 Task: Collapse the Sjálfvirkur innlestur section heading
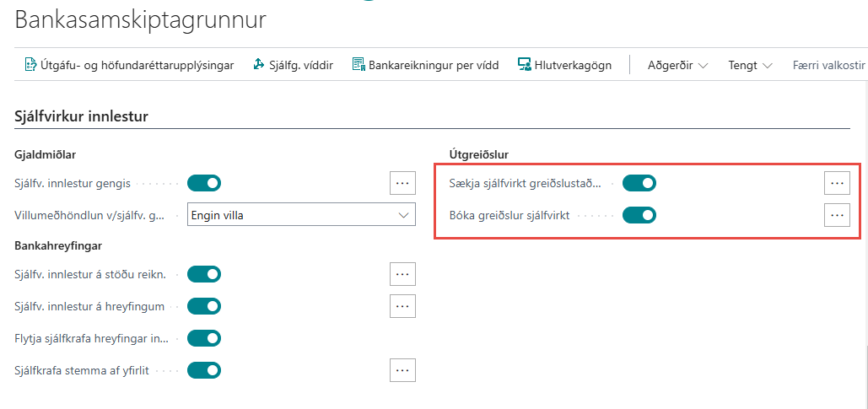pos(82,116)
